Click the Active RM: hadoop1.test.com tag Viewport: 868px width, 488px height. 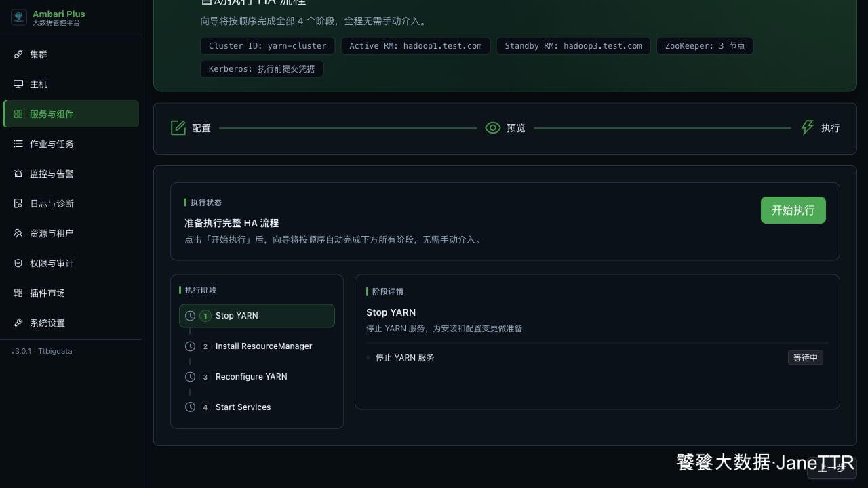(x=415, y=46)
